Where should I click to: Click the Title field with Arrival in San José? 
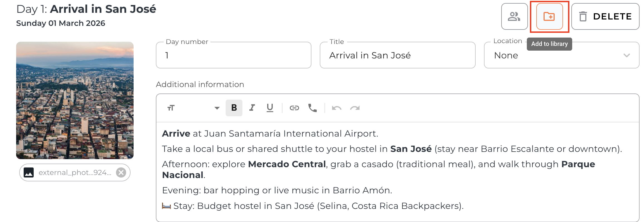(397, 55)
